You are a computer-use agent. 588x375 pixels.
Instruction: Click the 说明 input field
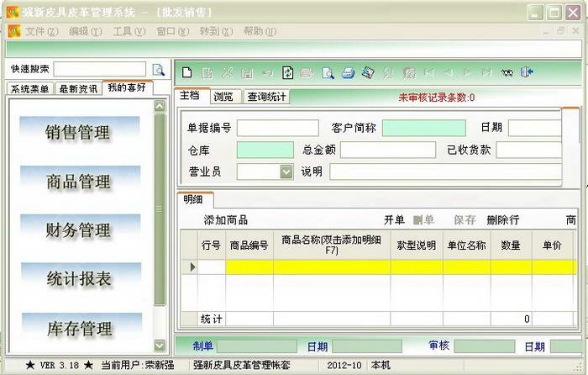pyautogui.click(x=445, y=172)
